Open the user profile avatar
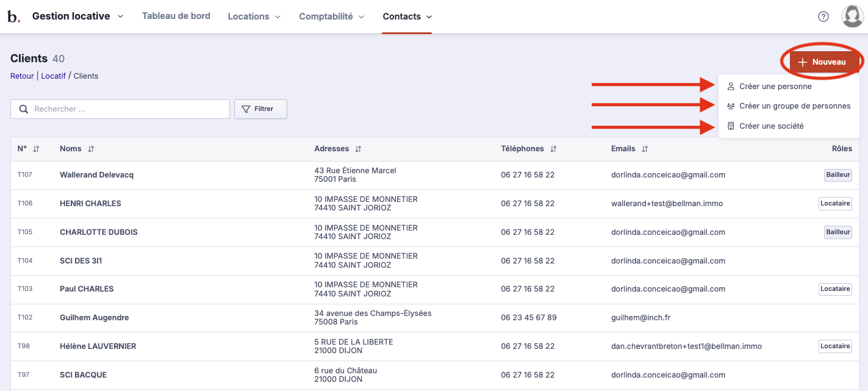 point(852,16)
